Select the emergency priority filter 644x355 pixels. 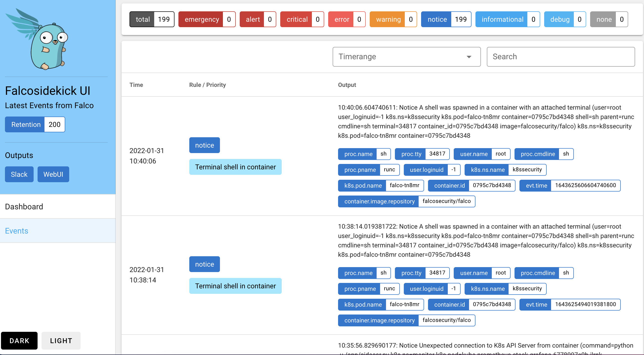207,19
